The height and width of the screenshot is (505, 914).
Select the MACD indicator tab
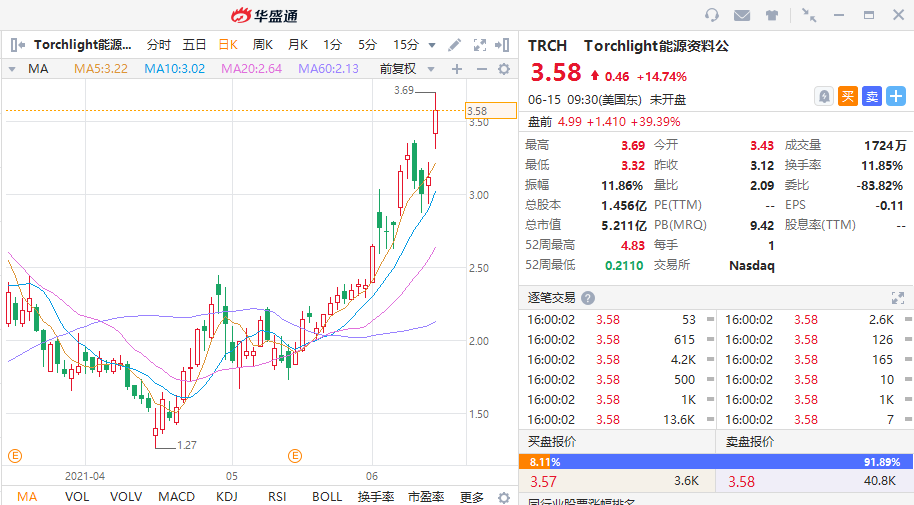pos(177,497)
